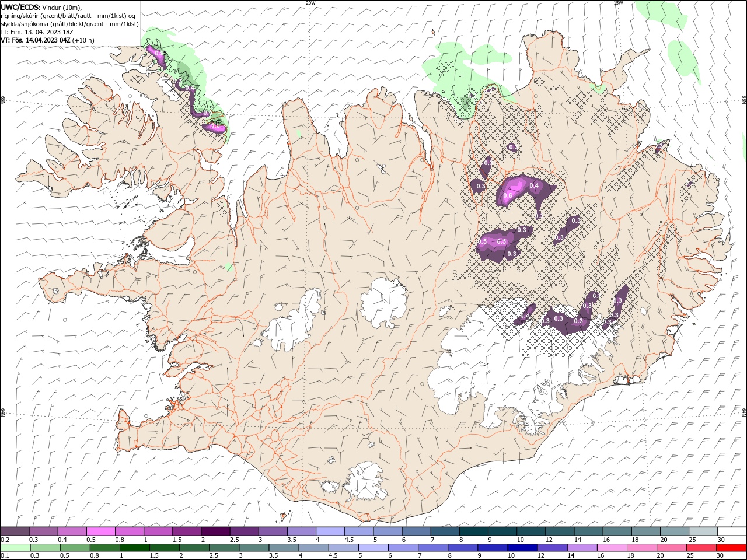Viewport: 747px width, 560px height.
Task: Click upper legend swatch between 3.5 and 4
Action: [301, 531]
